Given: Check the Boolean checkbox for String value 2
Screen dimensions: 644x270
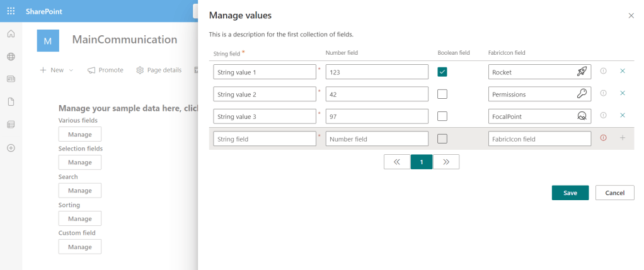Looking at the screenshot, I should click(442, 94).
